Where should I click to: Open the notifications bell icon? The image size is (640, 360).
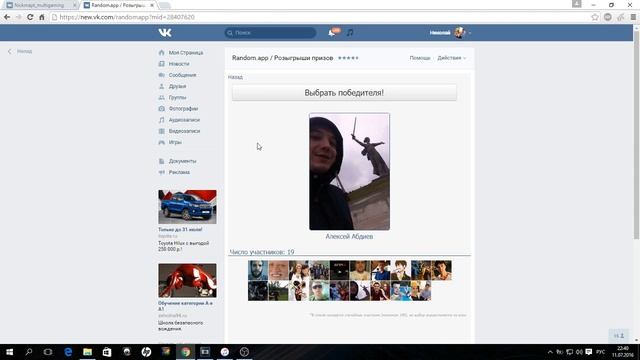click(332, 33)
